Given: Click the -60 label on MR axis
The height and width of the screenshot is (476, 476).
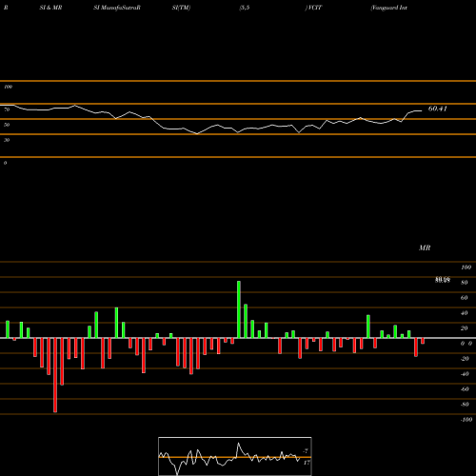Looking at the screenshot, I should click(x=465, y=389).
